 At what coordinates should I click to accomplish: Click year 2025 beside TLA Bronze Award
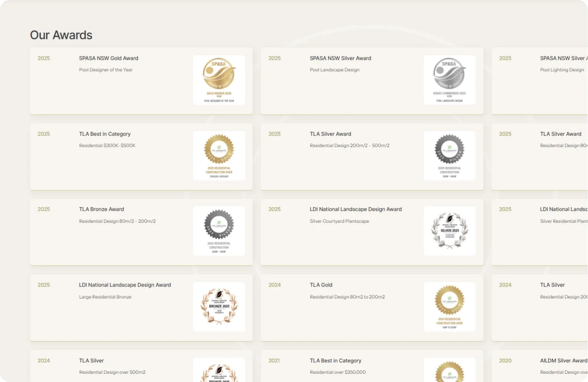click(x=44, y=209)
